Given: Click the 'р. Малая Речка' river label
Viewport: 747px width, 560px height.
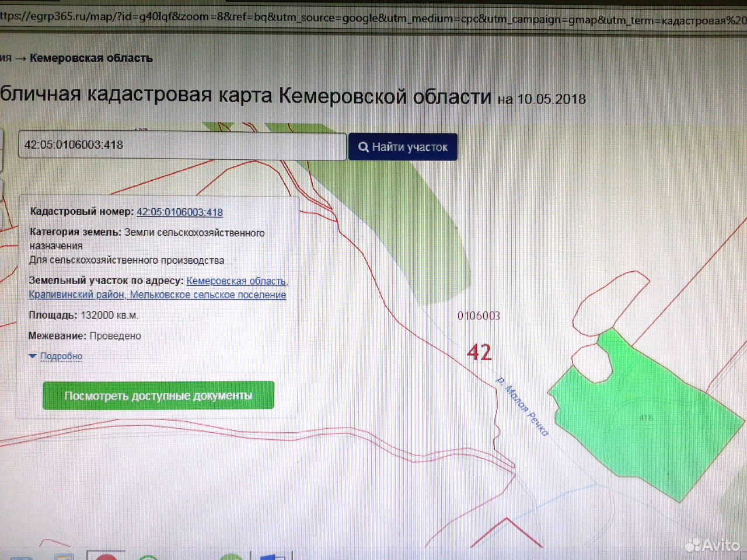Looking at the screenshot, I should tap(522, 406).
